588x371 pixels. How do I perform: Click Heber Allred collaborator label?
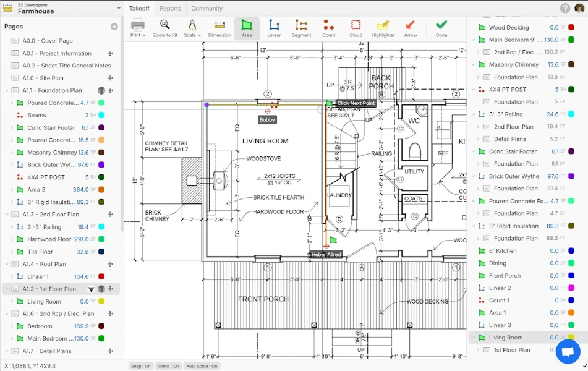pyautogui.click(x=325, y=254)
